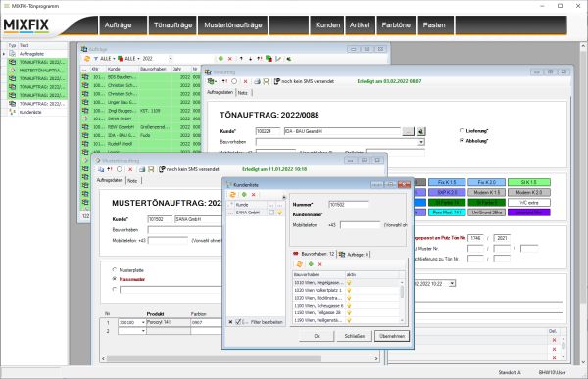Switch to the Aufträge: 0 tab

pyautogui.click(x=354, y=255)
